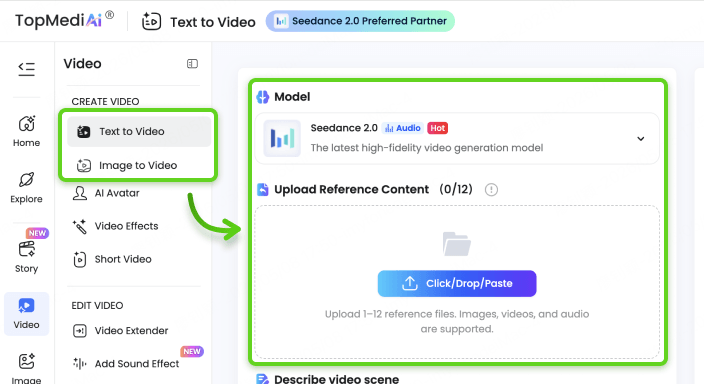Click the Seedance 2.0 model logo thumbnail
The image size is (704, 384).
click(282, 138)
